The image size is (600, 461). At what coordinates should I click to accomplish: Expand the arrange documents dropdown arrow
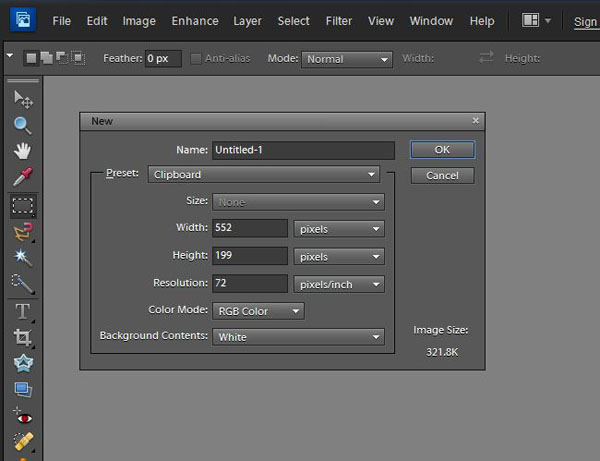pyautogui.click(x=548, y=21)
